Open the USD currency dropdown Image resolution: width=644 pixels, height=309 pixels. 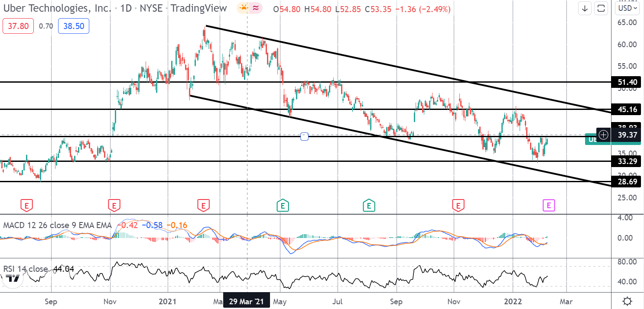(628, 8)
